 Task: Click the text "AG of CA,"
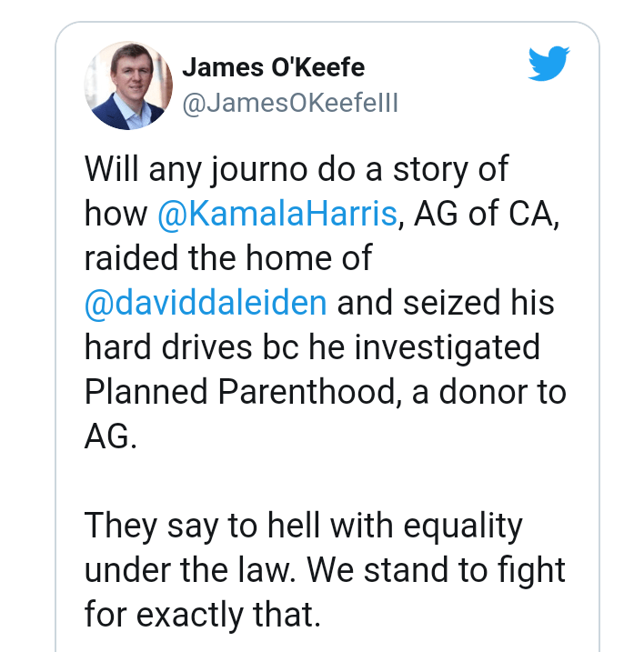(483, 214)
